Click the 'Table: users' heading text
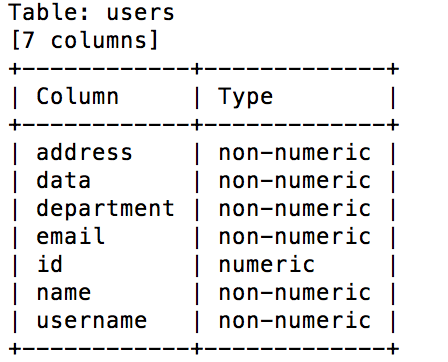 click(x=92, y=12)
